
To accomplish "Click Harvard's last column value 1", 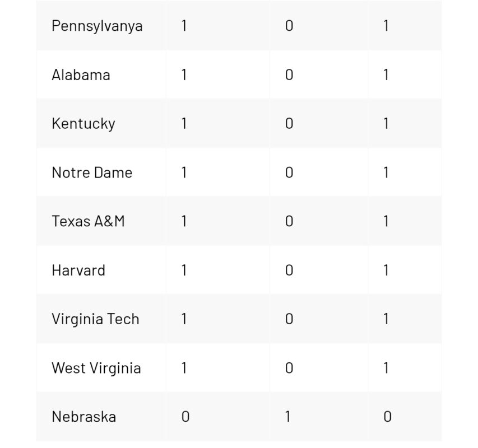I will [386, 270].
